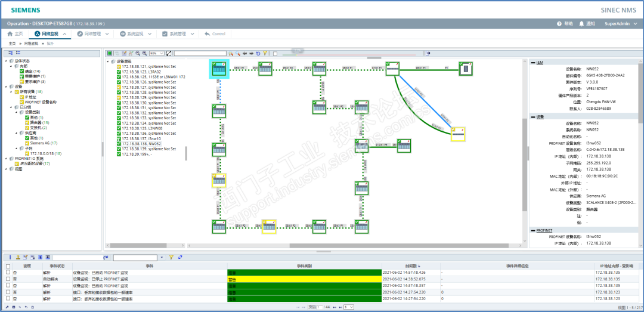This screenshot has height=312, width=644.
Task: Click the 主页 breadcrumb link
Action: tap(12, 43)
